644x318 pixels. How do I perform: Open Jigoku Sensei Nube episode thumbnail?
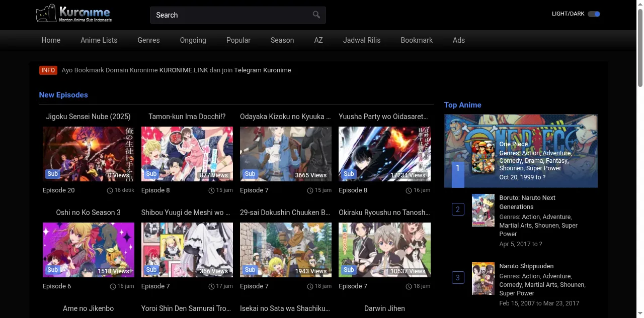[x=89, y=154]
